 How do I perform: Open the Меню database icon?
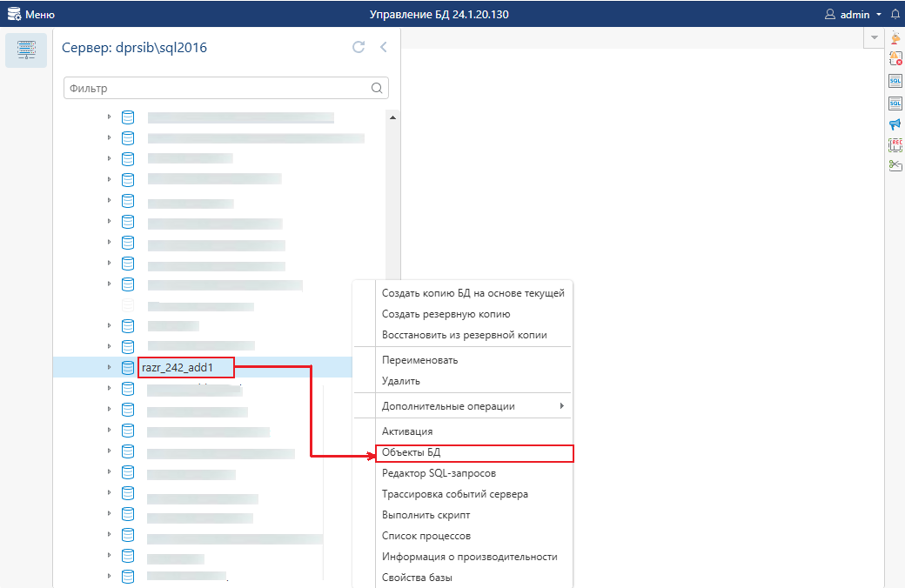[14, 14]
